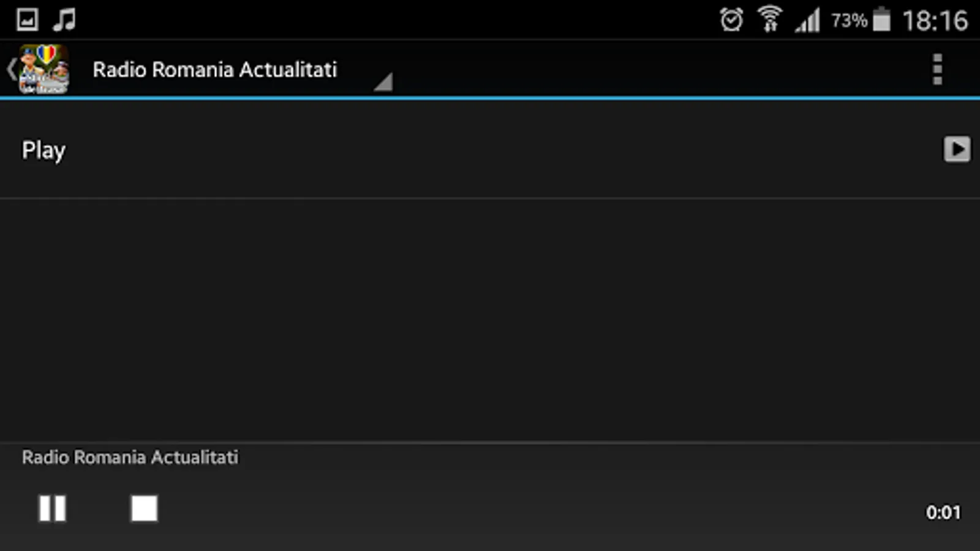Tap the 0:01 elapsed time counter
The height and width of the screenshot is (551, 980).
(x=943, y=512)
